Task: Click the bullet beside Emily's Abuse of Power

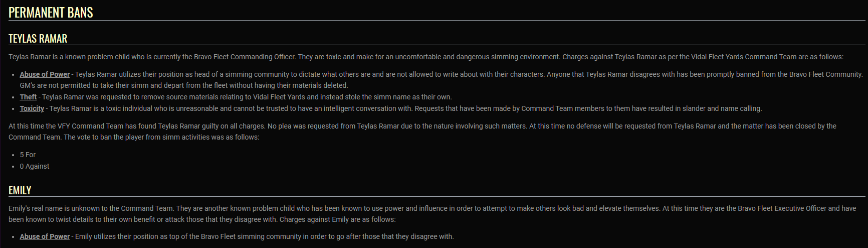Action: pos(13,237)
